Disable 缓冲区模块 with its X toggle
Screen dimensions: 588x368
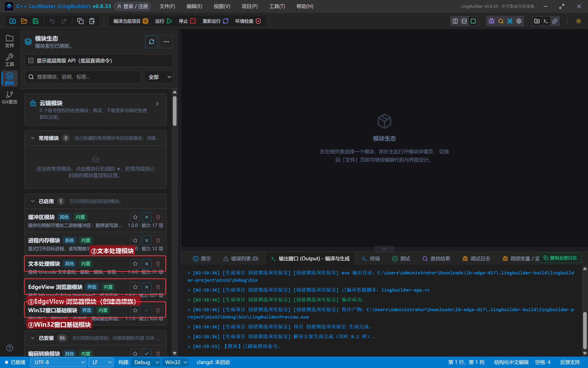pyautogui.click(x=147, y=217)
